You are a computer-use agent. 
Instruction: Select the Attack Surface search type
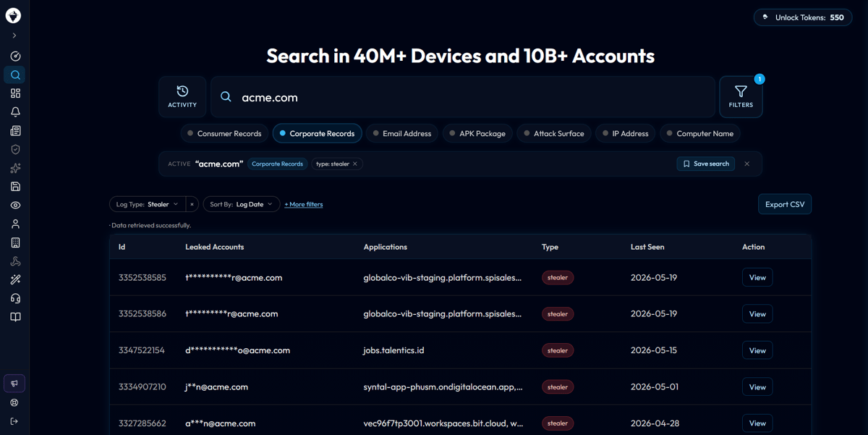click(x=553, y=133)
